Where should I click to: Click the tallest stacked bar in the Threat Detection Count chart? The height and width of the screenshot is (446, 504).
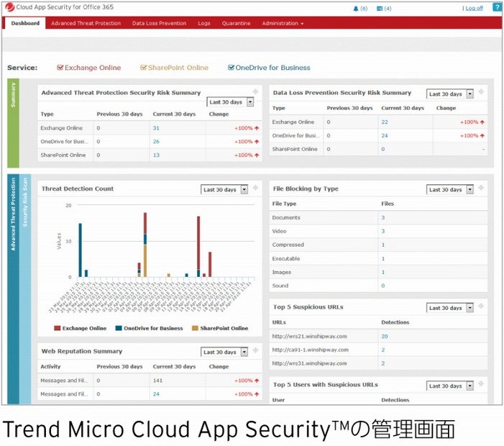click(x=145, y=245)
